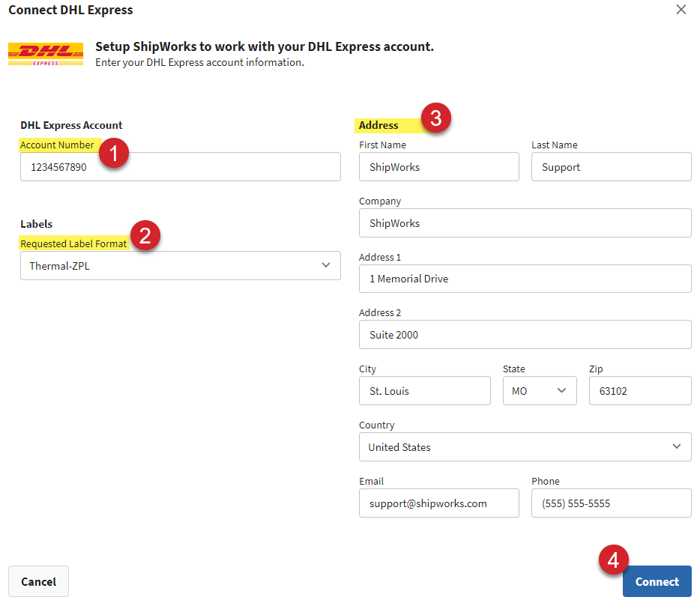Click the Cancel button
700x606 pixels.
[38, 581]
